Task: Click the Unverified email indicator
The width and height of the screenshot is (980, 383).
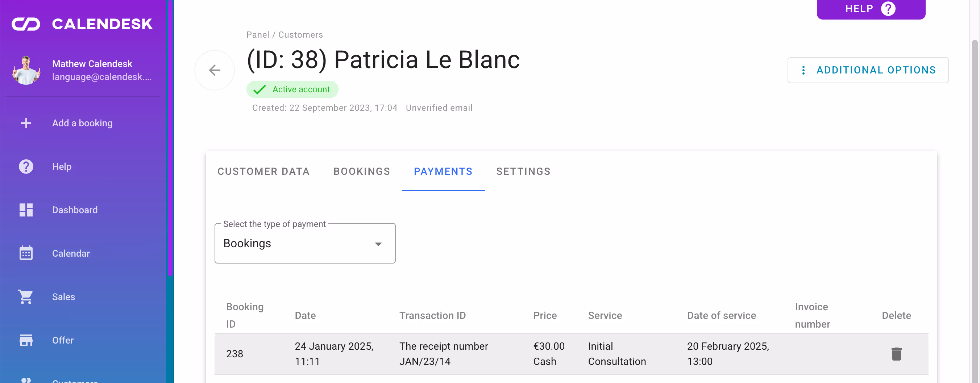Action: tap(439, 108)
